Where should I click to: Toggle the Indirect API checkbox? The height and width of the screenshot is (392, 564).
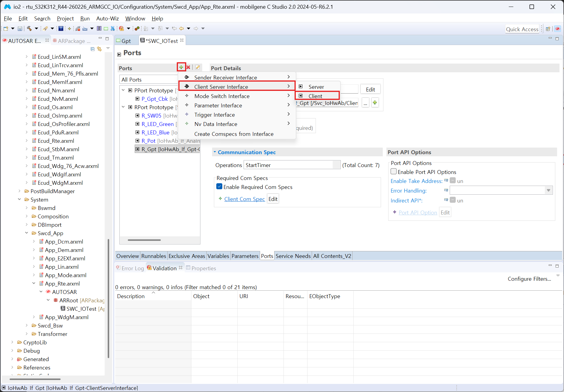(x=453, y=200)
